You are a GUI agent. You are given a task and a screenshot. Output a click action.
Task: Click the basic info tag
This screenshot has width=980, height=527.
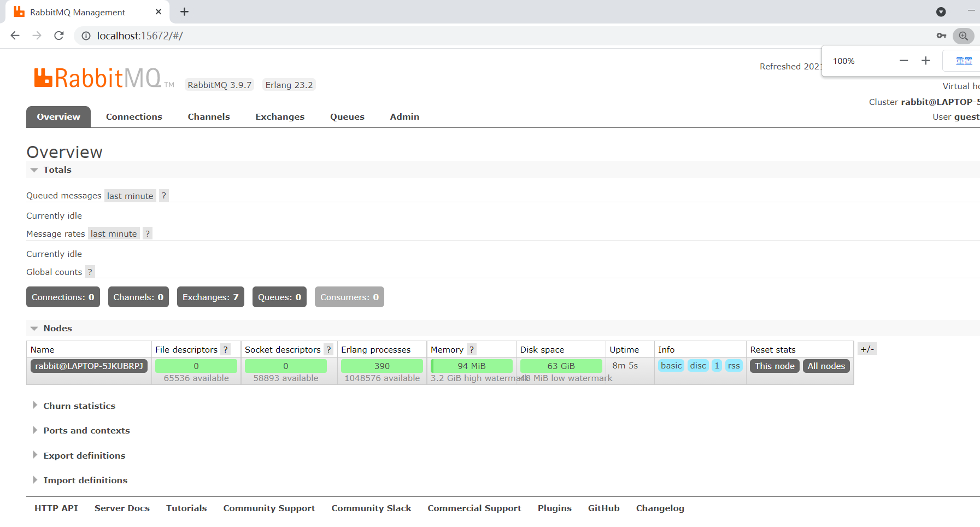click(x=671, y=366)
